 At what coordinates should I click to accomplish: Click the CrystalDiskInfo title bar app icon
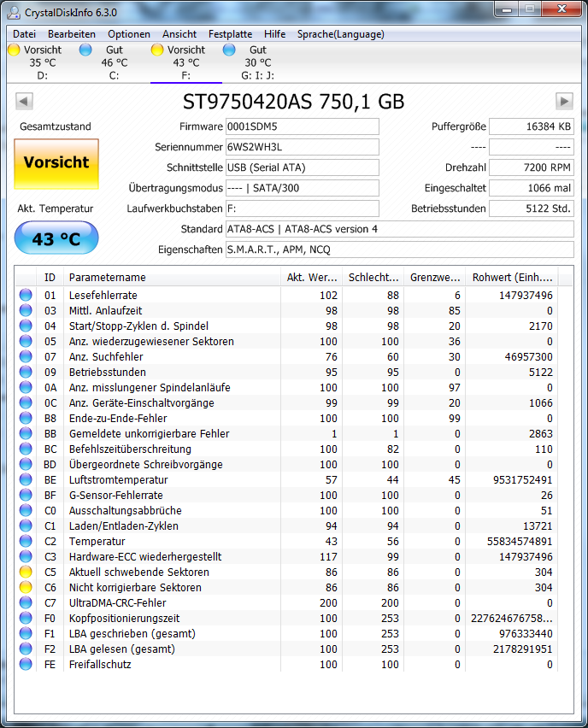click(14, 12)
